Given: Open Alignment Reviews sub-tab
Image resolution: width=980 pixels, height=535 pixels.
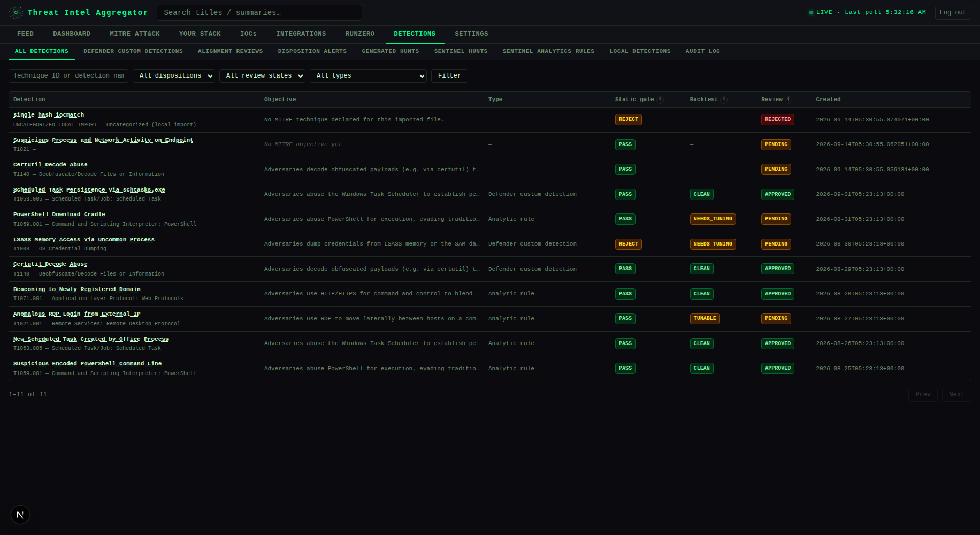Looking at the screenshot, I should (231, 51).
